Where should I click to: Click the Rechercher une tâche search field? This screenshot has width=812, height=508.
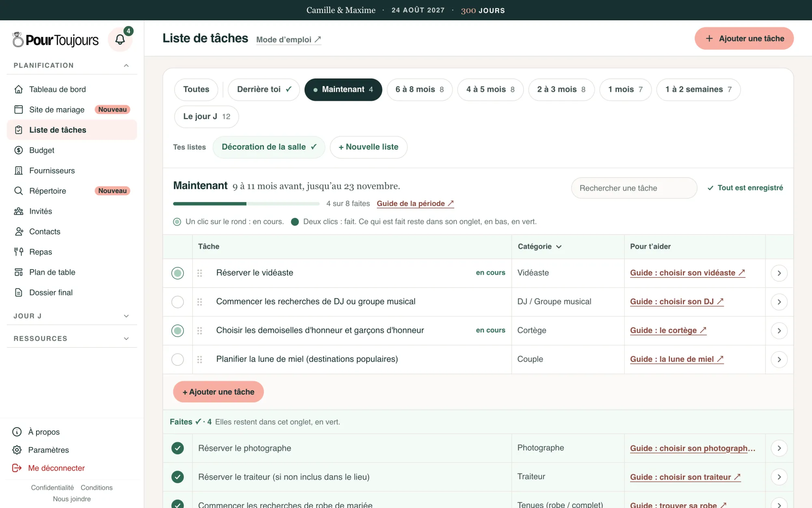pyautogui.click(x=634, y=188)
